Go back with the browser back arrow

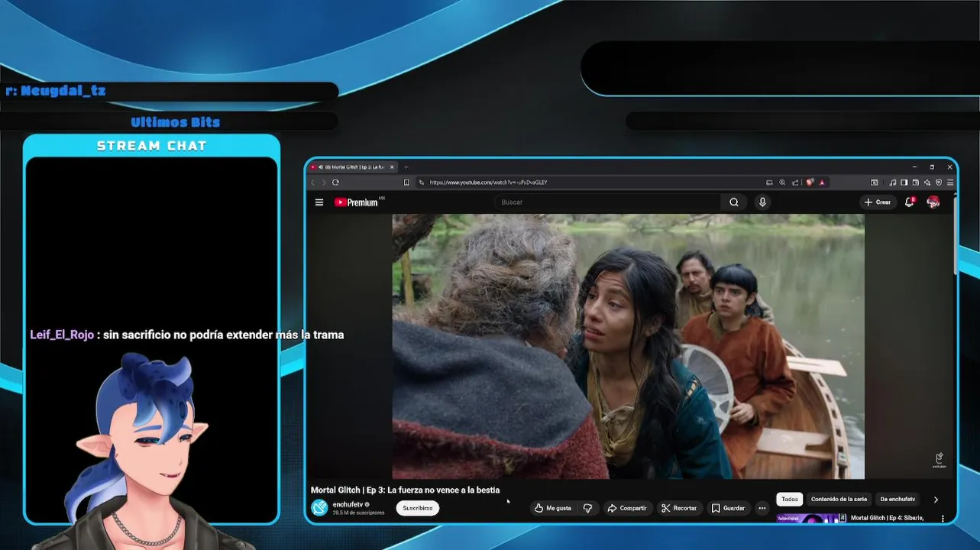(312, 183)
